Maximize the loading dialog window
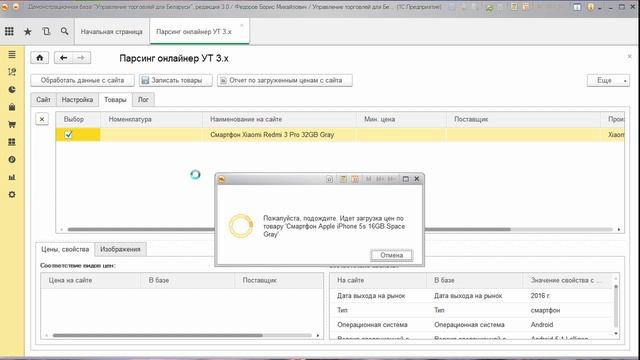640x360 pixels. (x=406, y=179)
